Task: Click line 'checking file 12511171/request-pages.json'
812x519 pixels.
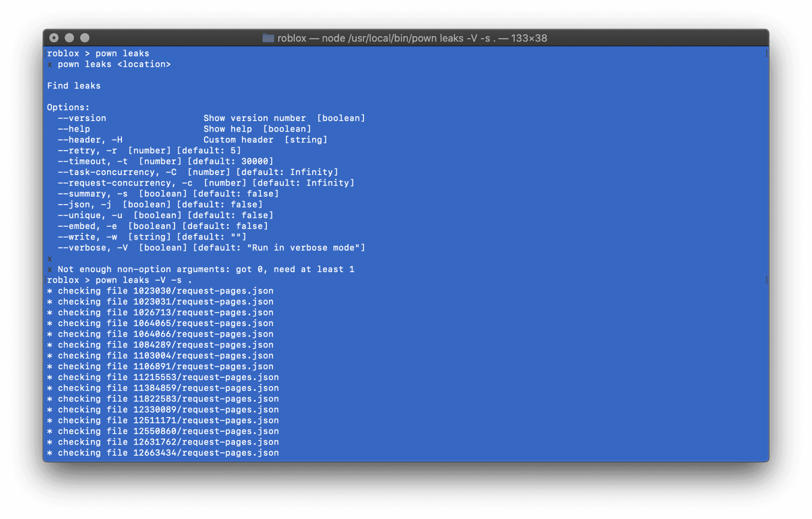Action: pos(163,420)
